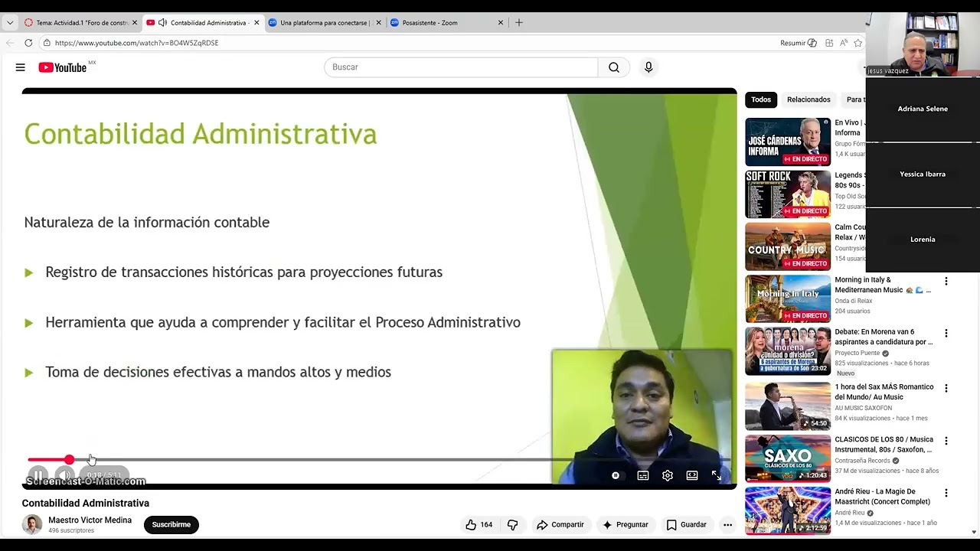Save the video with Guardar
The width and height of the screenshot is (980, 551).
pyautogui.click(x=687, y=525)
